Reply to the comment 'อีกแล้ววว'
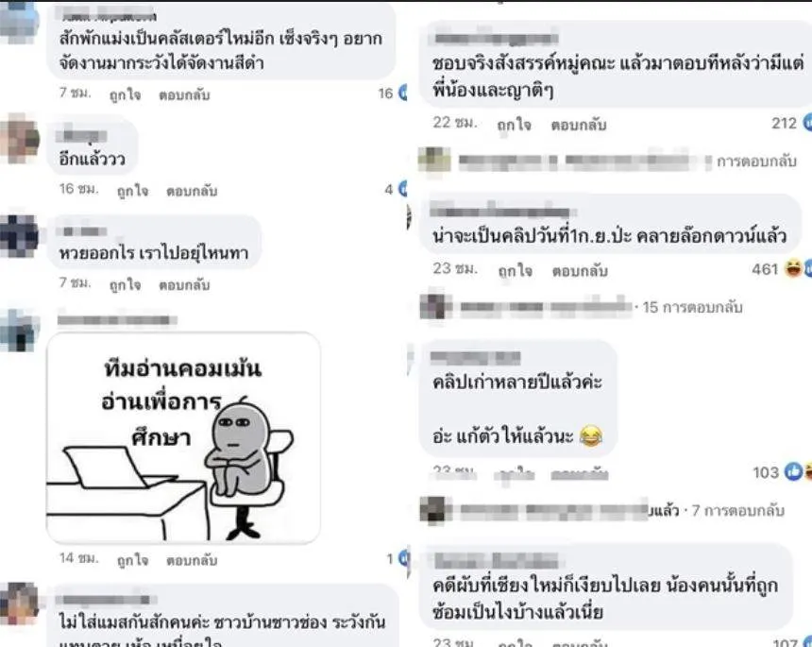This screenshot has width=812, height=647. (x=192, y=191)
